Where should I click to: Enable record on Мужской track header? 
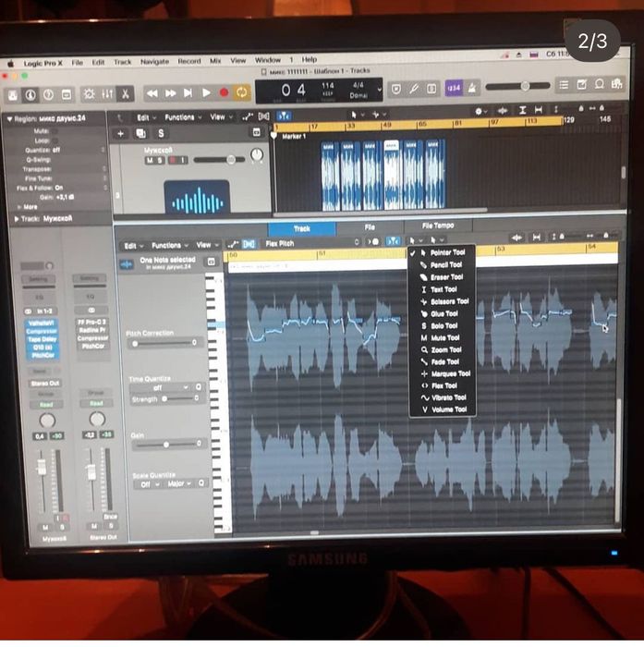[x=173, y=160]
